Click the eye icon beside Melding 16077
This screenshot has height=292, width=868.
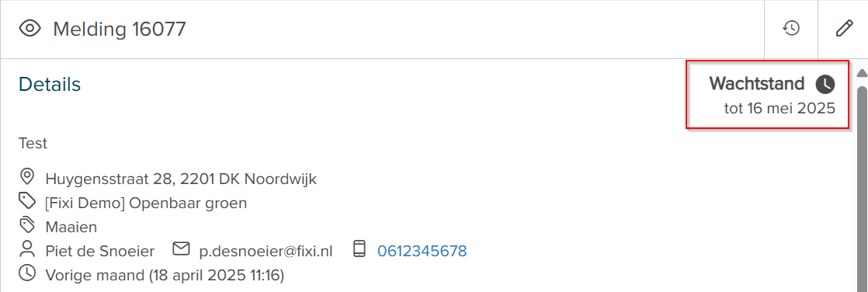tap(30, 28)
